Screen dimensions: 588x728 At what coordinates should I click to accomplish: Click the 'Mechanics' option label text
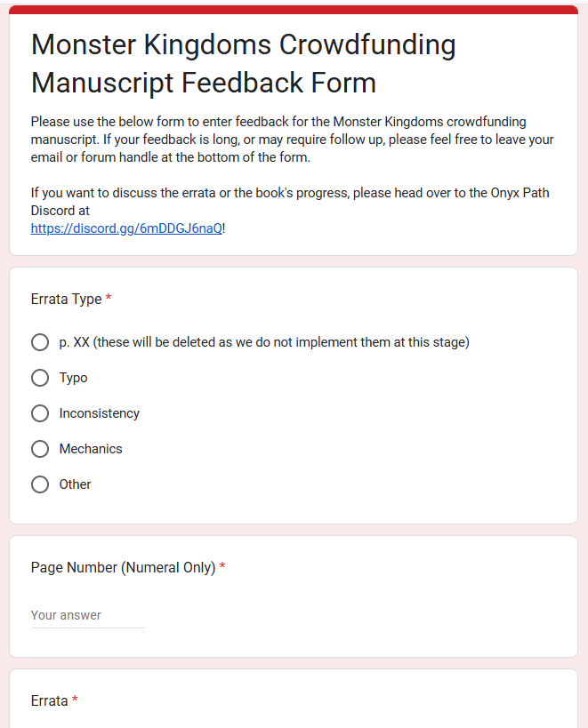pyautogui.click(x=91, y=449)
